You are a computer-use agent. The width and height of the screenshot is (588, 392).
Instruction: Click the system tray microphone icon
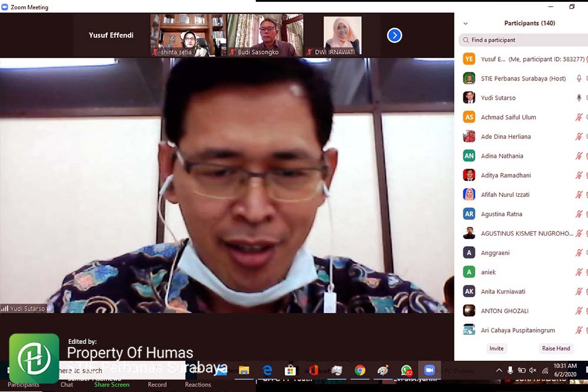pyautogui.click(x=510, y=370)
